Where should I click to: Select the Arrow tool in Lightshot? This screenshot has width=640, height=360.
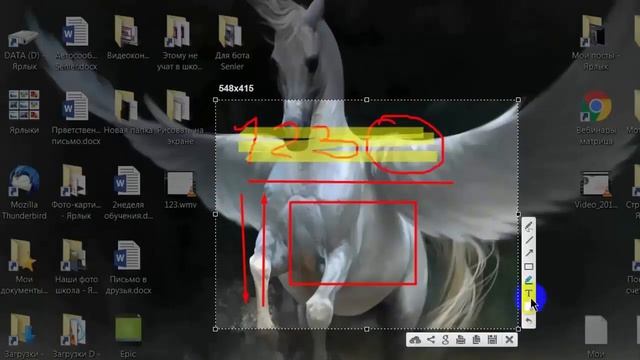click(x=529, y=253)
